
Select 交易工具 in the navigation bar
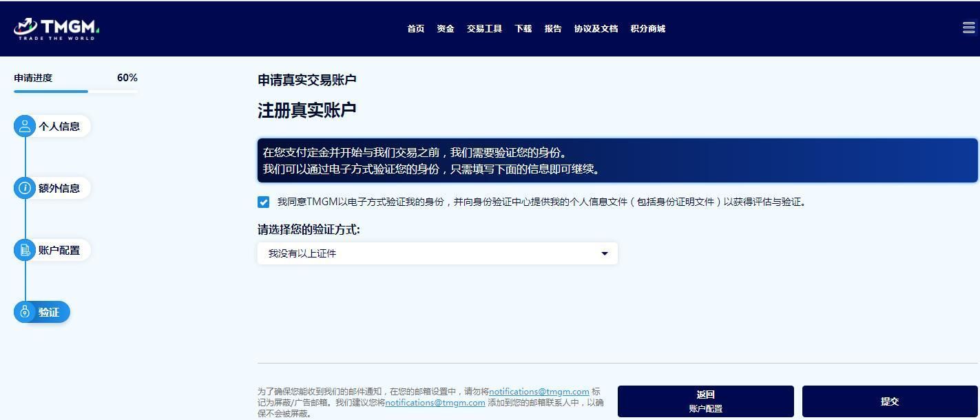point(485,28)
